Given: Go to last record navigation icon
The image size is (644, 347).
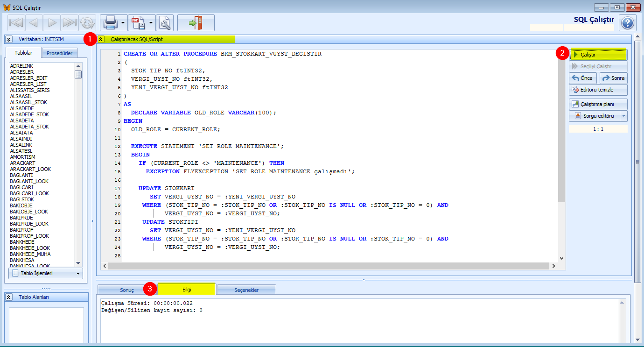Looking at the screenshot, I should click(70, 22).
